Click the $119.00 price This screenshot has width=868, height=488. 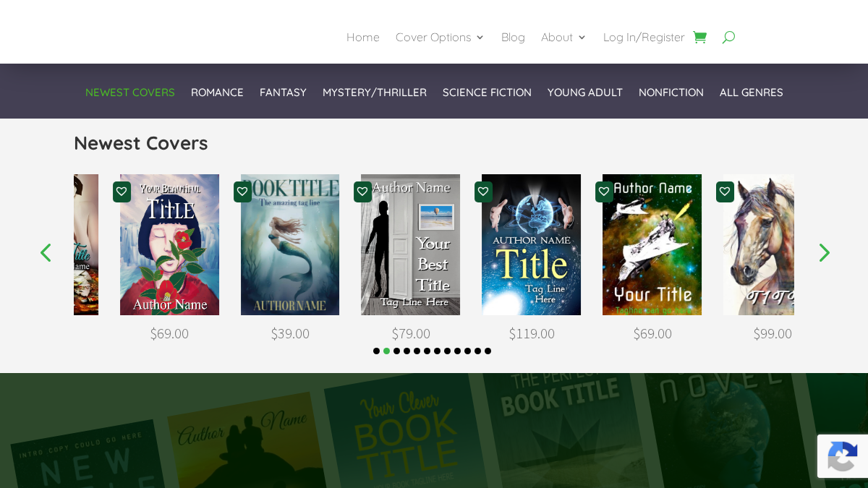(532, 333)
